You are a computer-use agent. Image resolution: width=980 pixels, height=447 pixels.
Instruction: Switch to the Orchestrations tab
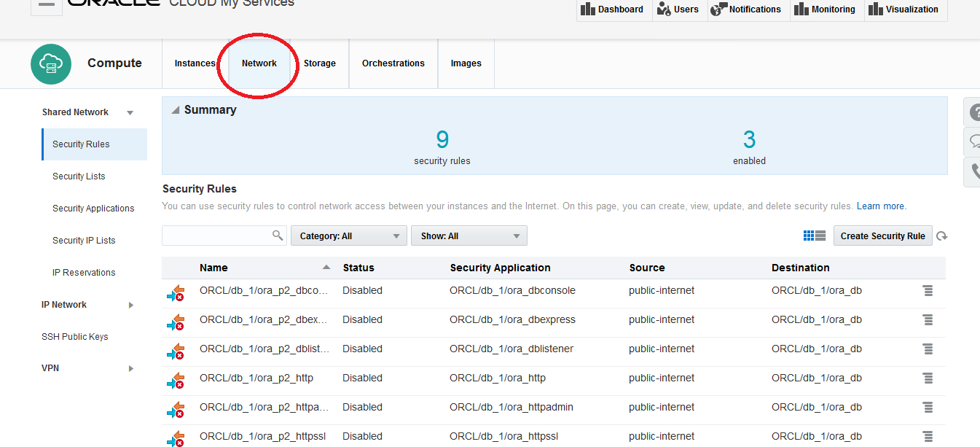(393, 63)
